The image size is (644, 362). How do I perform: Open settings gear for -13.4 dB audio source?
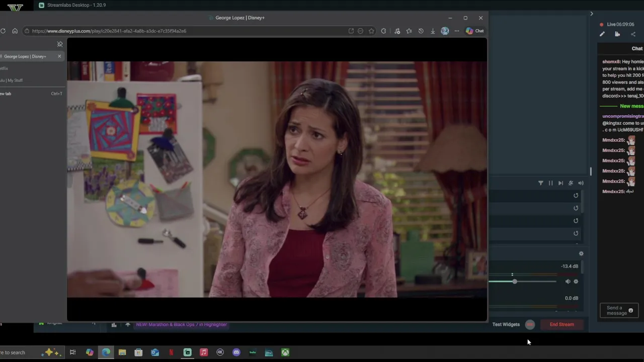[576, 282]
